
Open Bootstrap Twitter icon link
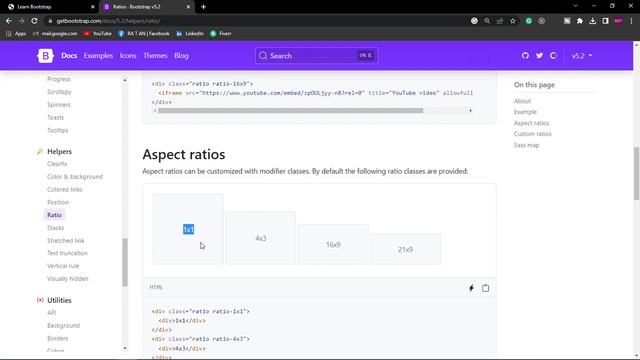[539, 56]
